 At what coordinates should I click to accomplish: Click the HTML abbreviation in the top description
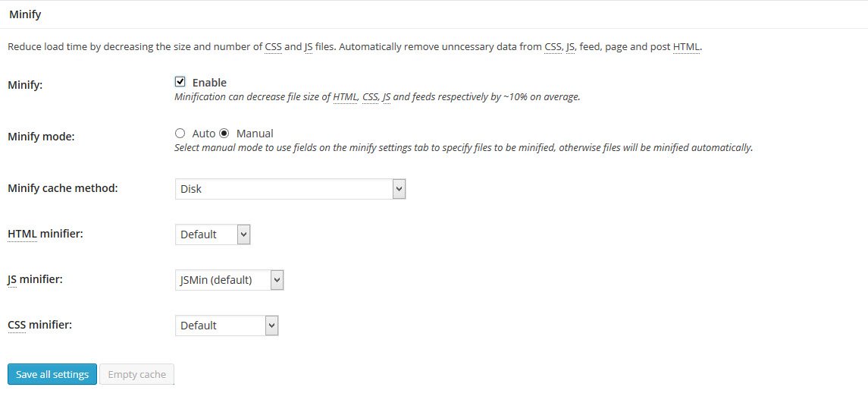(686, 47)
